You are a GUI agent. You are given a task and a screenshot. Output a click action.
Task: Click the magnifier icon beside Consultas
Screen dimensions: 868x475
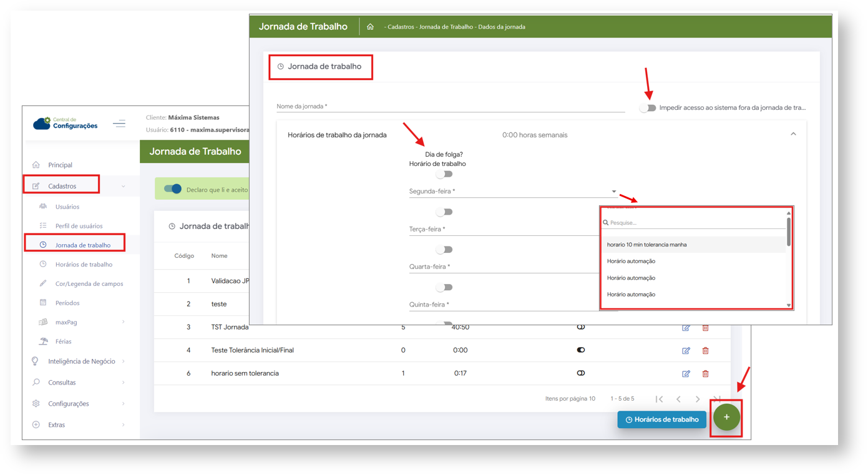(x=36, y=382)
